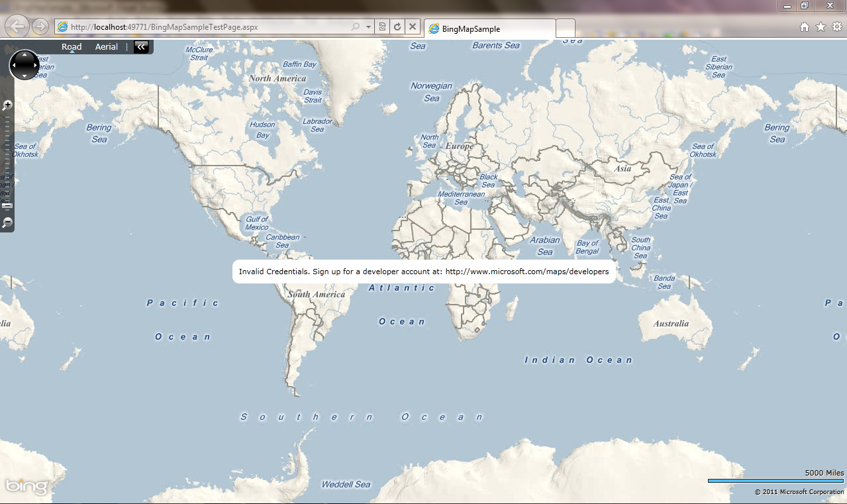Viewport: 847px width, 504px height.
Task: Expand the address bar autocomplete dropdown
Action: pyautogui.click(x=368, y=27)
